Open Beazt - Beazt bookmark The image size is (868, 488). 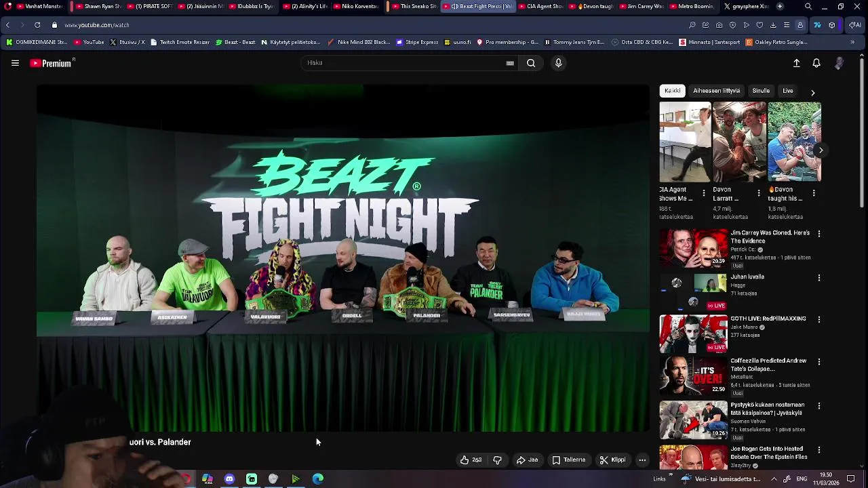tap(235, 42)
